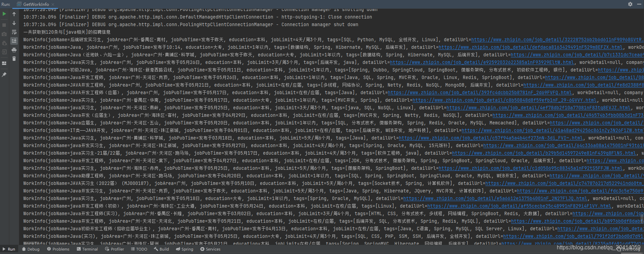Open detail link containing b29b5d14597249e81nF439q8FlNS
Image resolution: width=644 pixels, height=254 pixels.
tap(544, 153)
